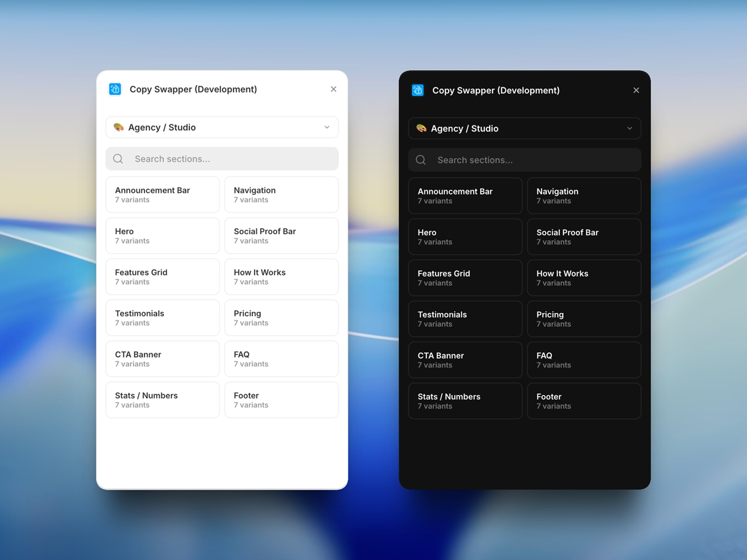The image size is (747, 560).
Task: Click the palette emoji beside Agency / Studio (light panel)
Action: coord(118,127)
